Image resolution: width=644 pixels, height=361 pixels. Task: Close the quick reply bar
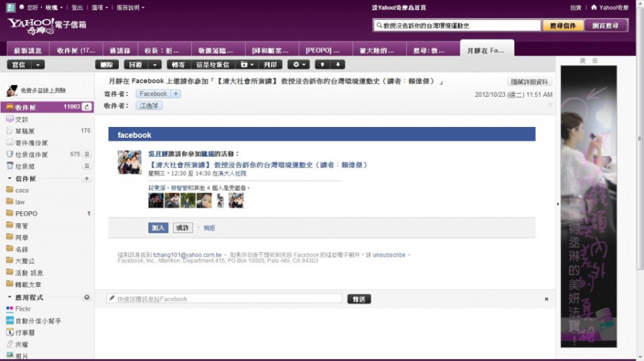pyautogui.click(x=546, y=299)
